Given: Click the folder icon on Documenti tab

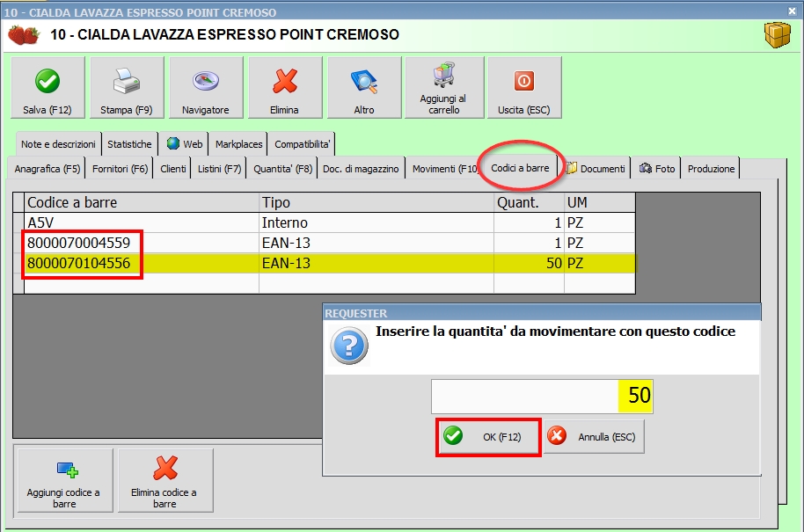Looking at the screenshot, I should click(x=572, y=168).
